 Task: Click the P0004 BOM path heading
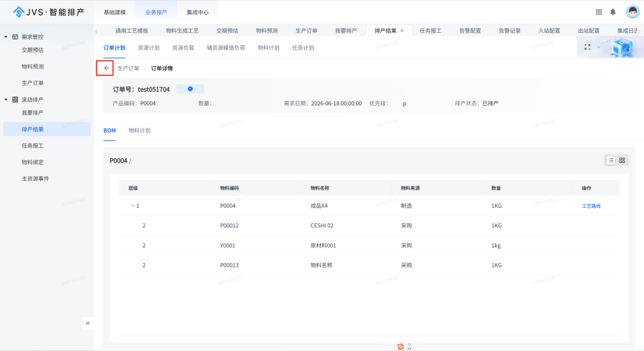(x=118, y=161)
